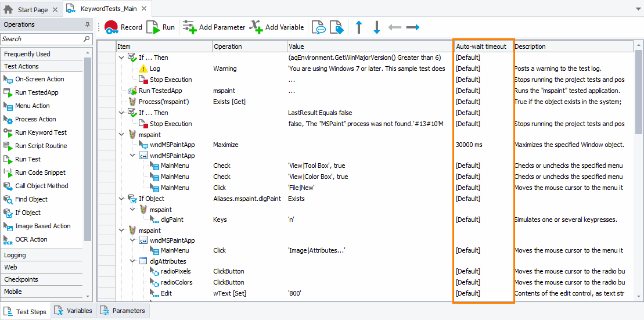Pin the Operations panel
Image resolution: width=644 pixels, height=320 pixels.
(x=88, y=24)
